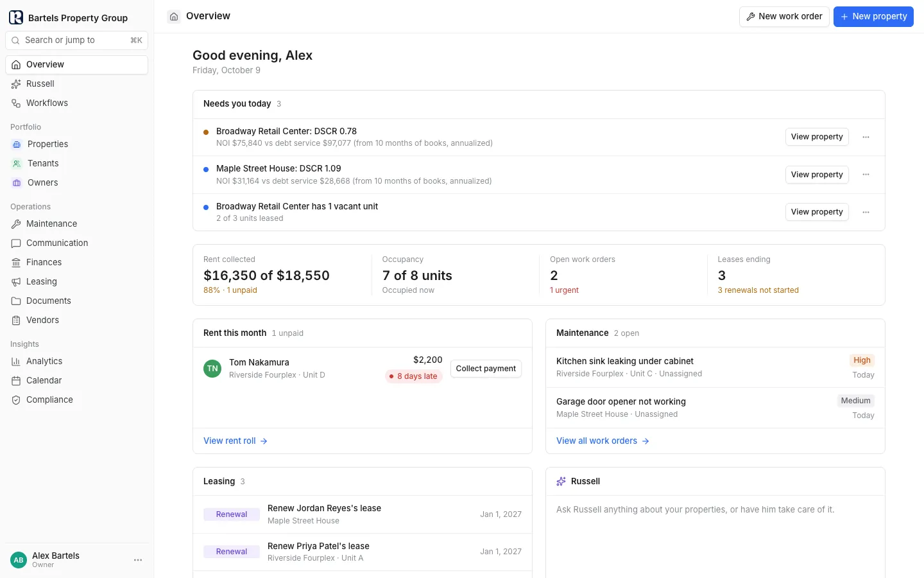The height and width of the screenshot is (578, 924).
Task: Click the Vendors clipboard icon
Action: tap(16, 320)
